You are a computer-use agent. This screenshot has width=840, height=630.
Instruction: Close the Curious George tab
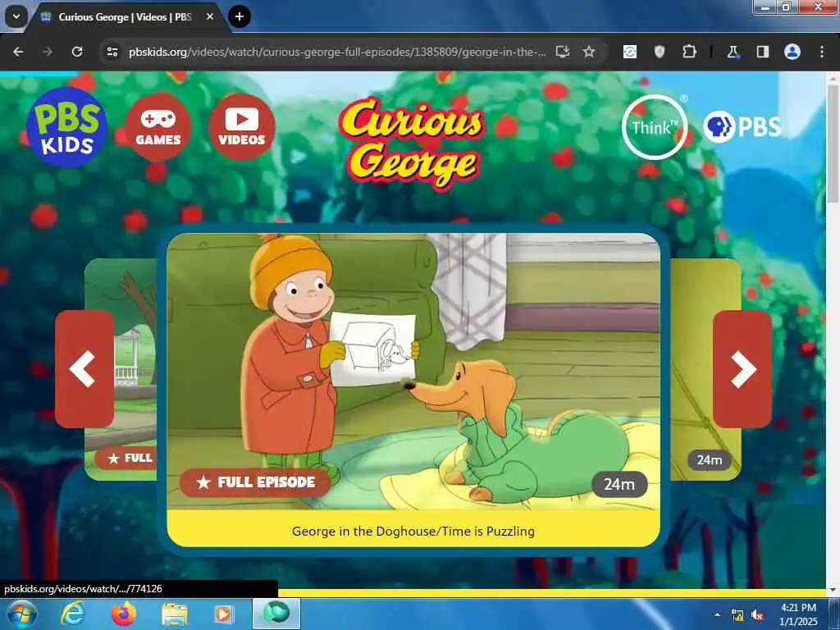(x=210, y=16)
